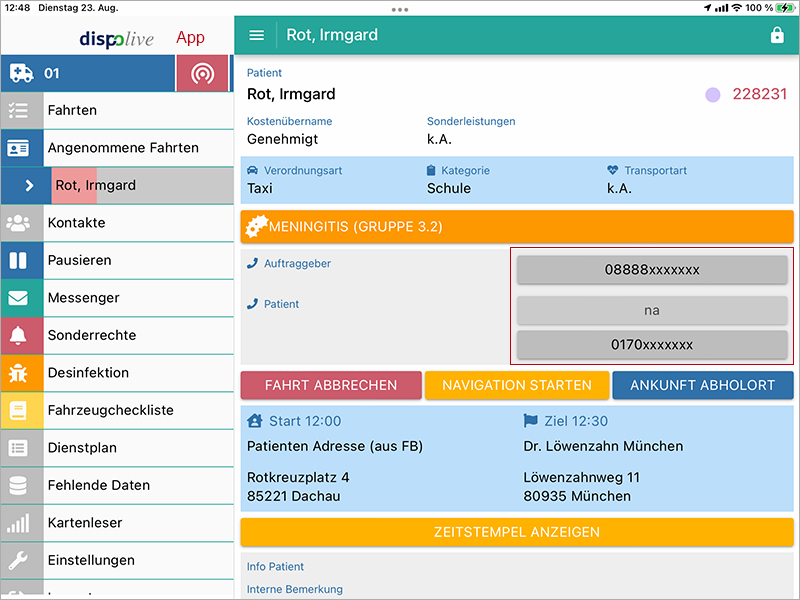Call Auftraggeber number 08888xxxxxxx
The height and width of the screenshot is (600, 800).
click(652, 270)
